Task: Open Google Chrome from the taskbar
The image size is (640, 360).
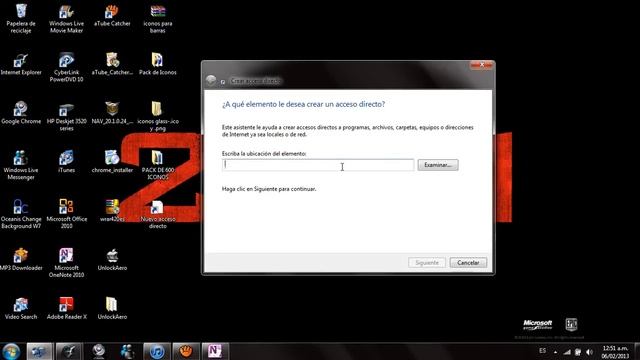Action: click(x=98, y=351)
